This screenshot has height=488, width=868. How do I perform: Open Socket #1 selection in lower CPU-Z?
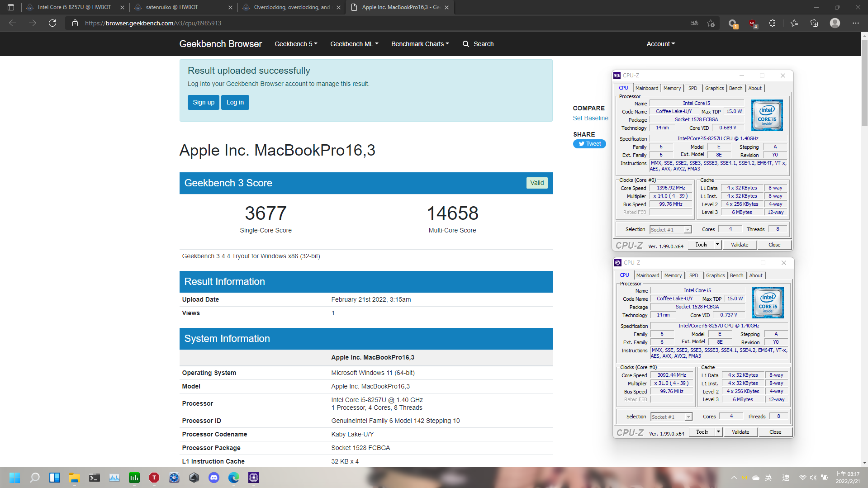pos(672,417)
